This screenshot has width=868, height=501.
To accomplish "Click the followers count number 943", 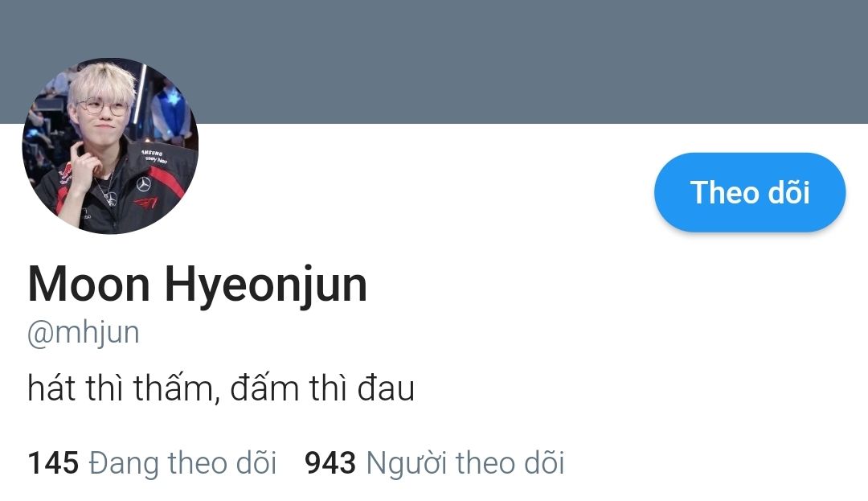I will tap(330, 463).
